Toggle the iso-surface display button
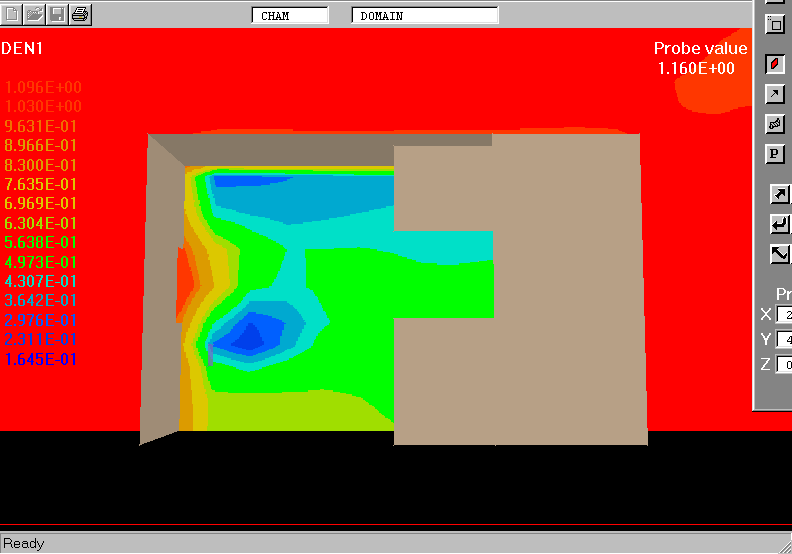The image size is (792, 554). coord(775,124)
